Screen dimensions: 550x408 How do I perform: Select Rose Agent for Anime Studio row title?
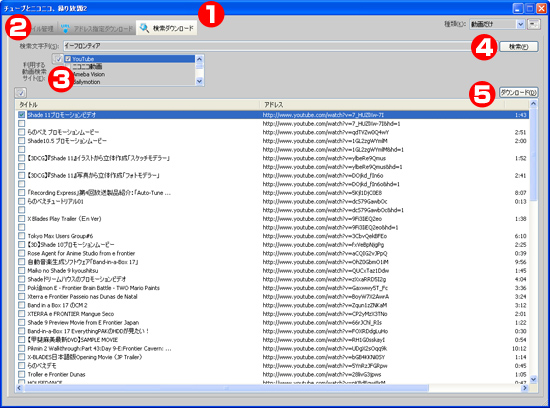click(81, 253)
